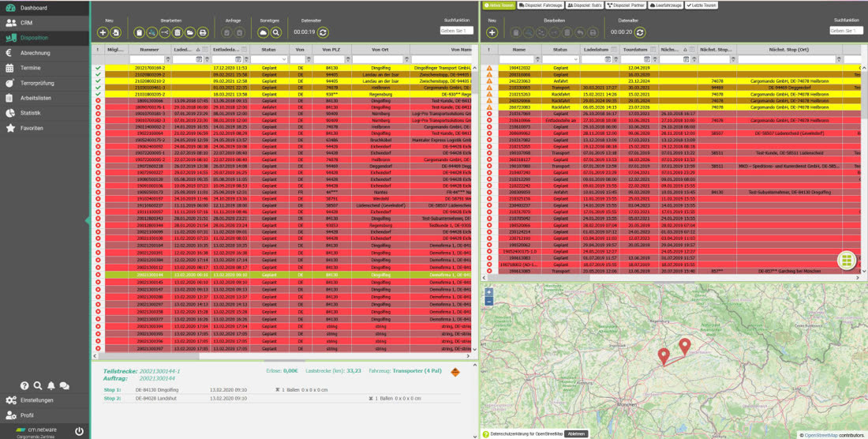This screenshot has width=868, height=439.
Task: Click the orange hazard diamond icon in details
Action: coord(455,372)
